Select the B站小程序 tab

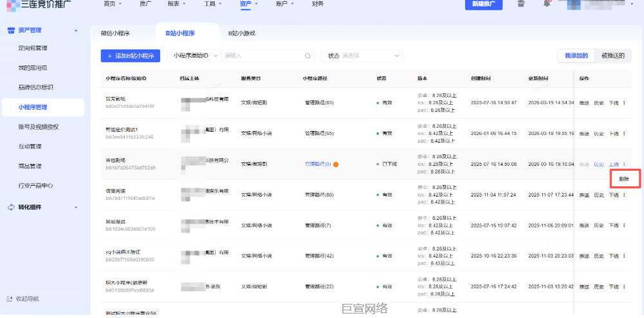point(180,33)
